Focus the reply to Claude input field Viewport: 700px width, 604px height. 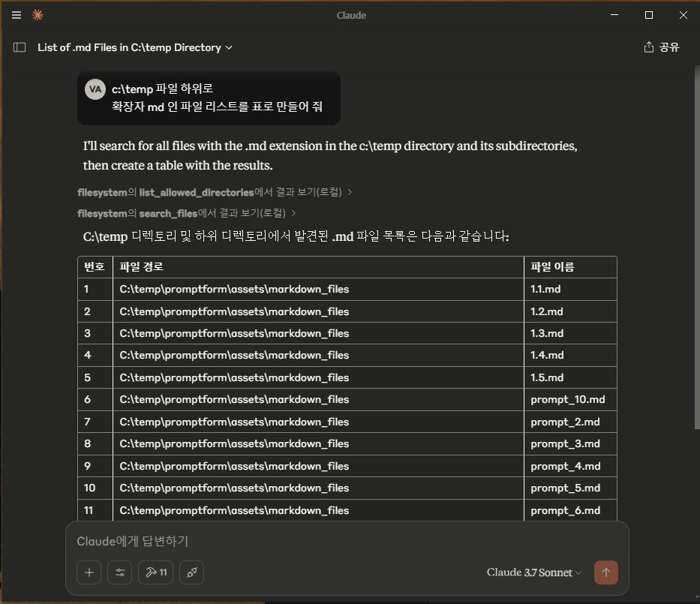(x=347, y=541)
